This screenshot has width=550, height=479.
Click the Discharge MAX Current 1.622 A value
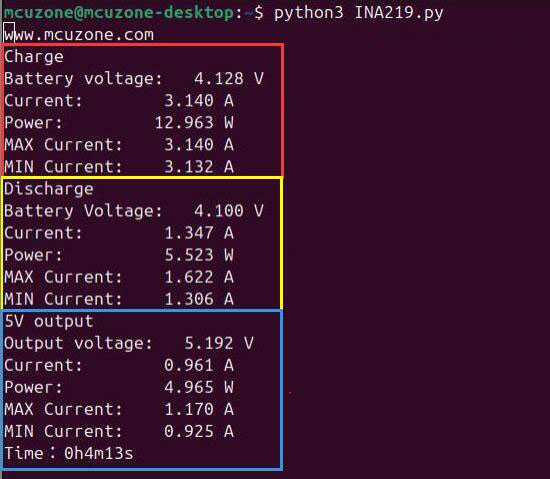(199, 277)
